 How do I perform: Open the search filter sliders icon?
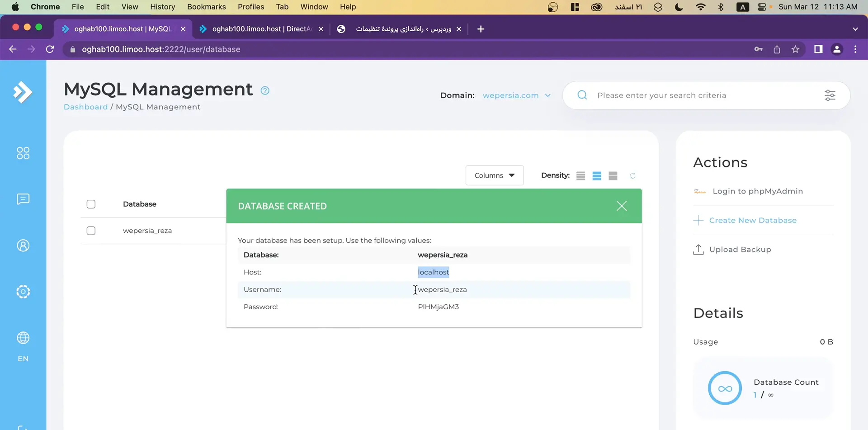pos(830,95)
